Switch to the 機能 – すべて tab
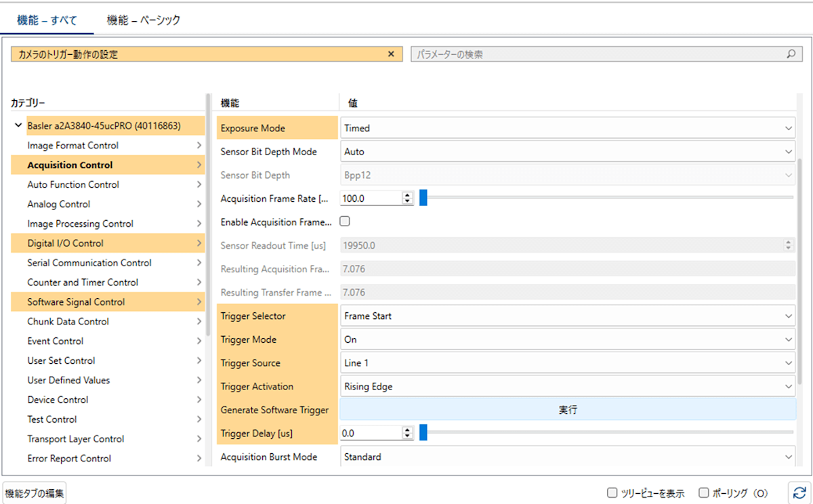813x504 pixels. point(47,20)
